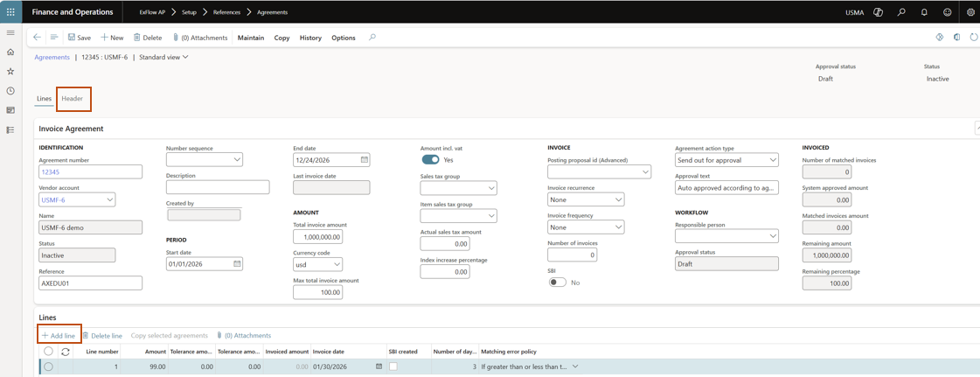This screenshot has width=980, height=377.
Task: Click the Description input field
Action: 218,187
